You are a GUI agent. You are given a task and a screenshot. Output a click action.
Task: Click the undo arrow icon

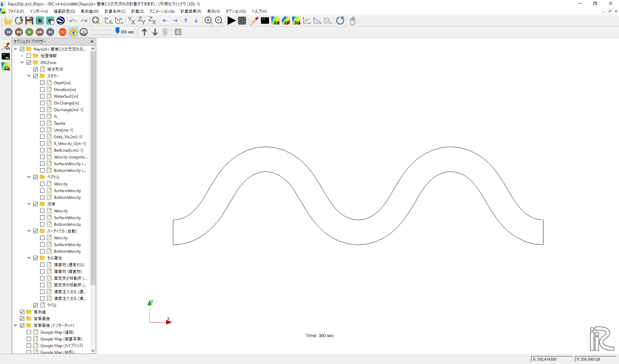click(x=73, y=21)
